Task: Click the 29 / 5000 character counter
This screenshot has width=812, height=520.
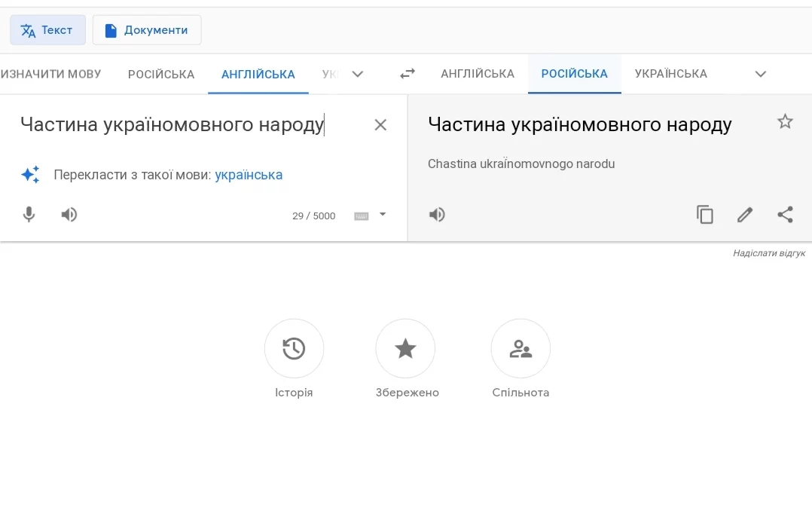Action: [314, 216]
